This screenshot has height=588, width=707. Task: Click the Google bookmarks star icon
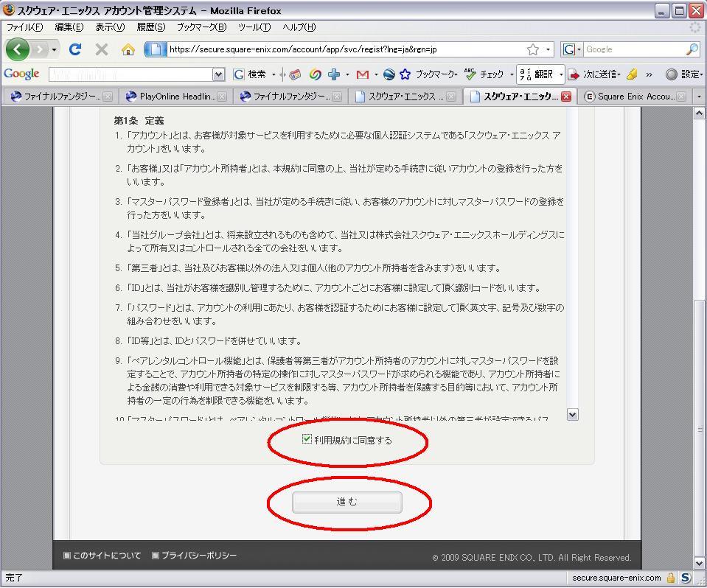pyautogui.click(x=405, y=74)
